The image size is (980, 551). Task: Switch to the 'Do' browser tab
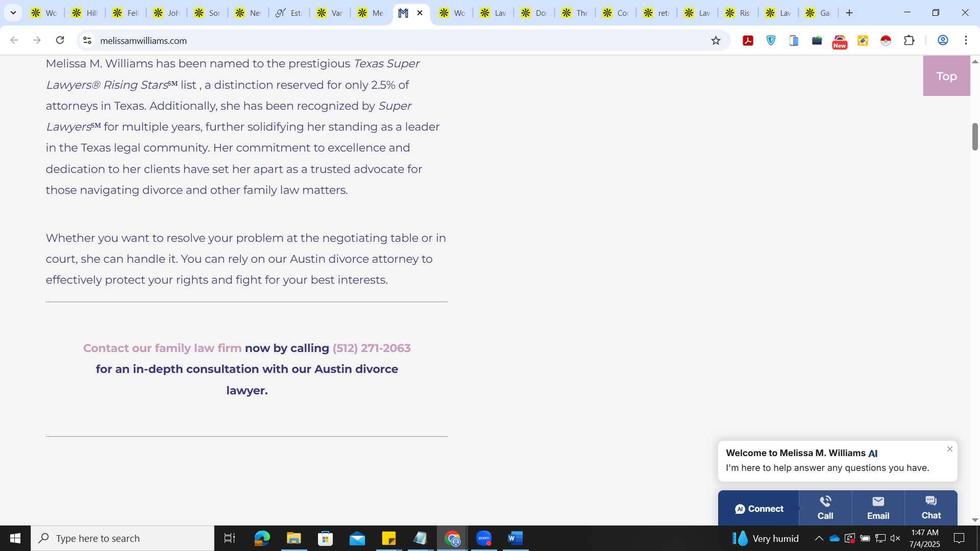[534, 13]
